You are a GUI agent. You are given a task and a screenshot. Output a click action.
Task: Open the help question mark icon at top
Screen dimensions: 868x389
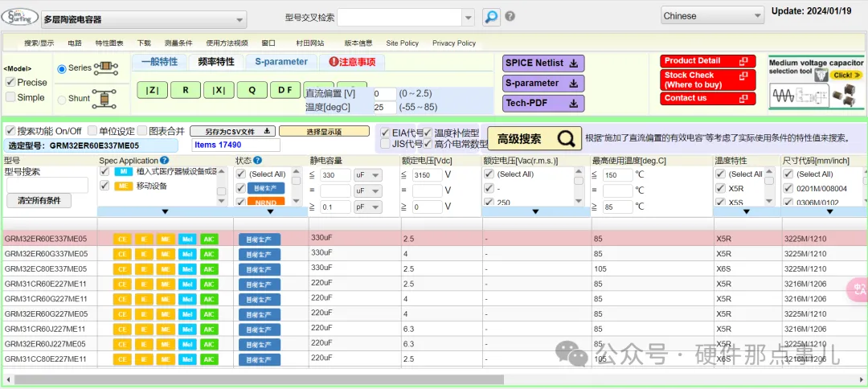pyautogui.click(x=510, y=17)
